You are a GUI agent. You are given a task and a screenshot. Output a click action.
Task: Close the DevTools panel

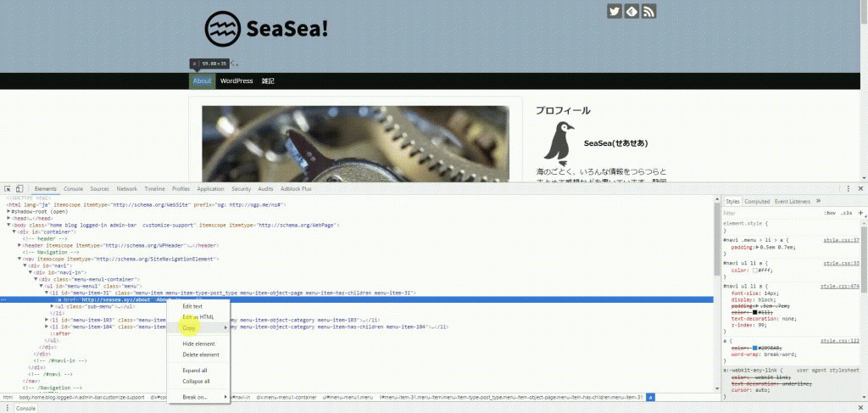click(860, 189)
